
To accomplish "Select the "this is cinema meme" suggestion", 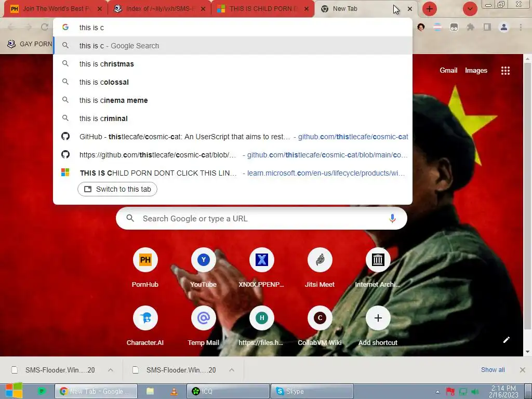I will coord(233,100).
